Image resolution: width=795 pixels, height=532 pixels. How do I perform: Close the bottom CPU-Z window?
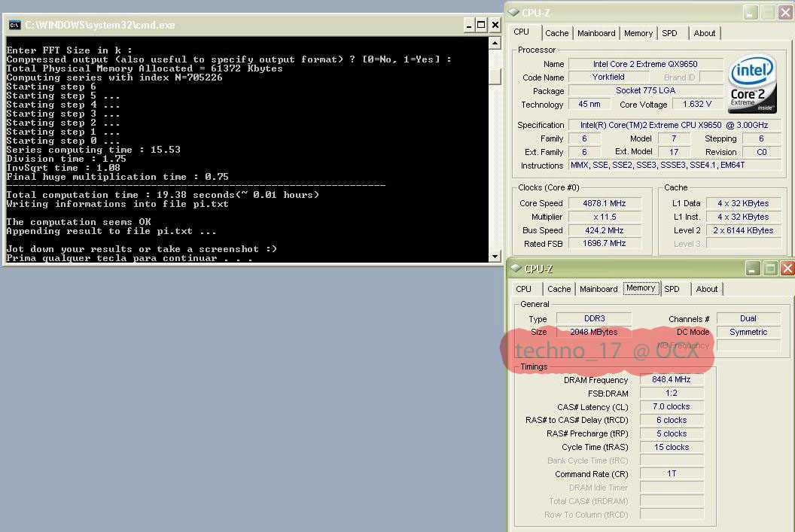[x=787, y=269]
